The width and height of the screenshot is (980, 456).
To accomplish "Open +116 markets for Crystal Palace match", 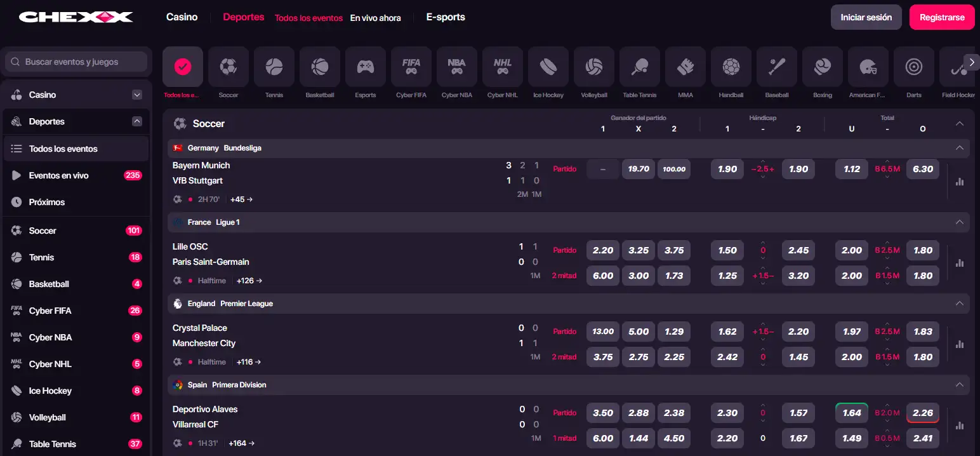I will coord(249,362).
